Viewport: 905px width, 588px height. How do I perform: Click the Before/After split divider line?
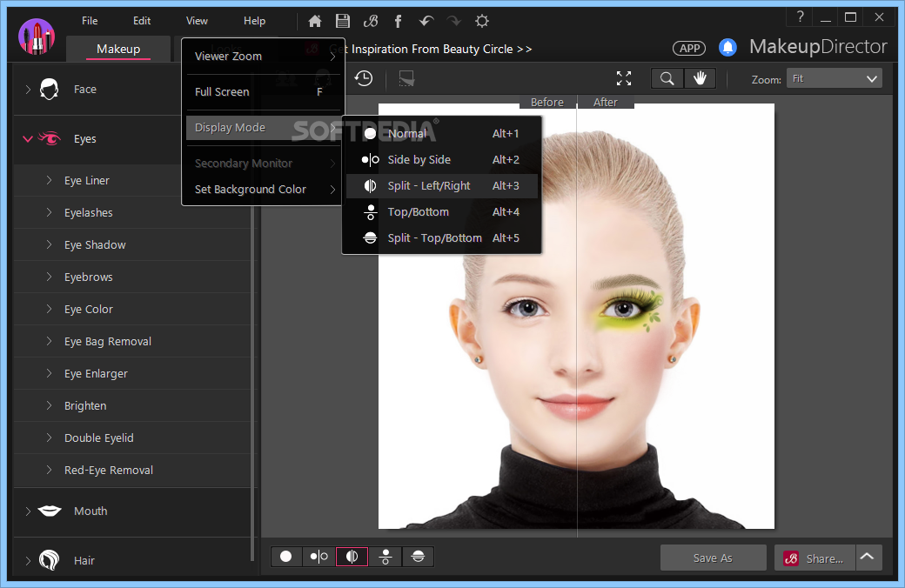click(x=577, y=317)
